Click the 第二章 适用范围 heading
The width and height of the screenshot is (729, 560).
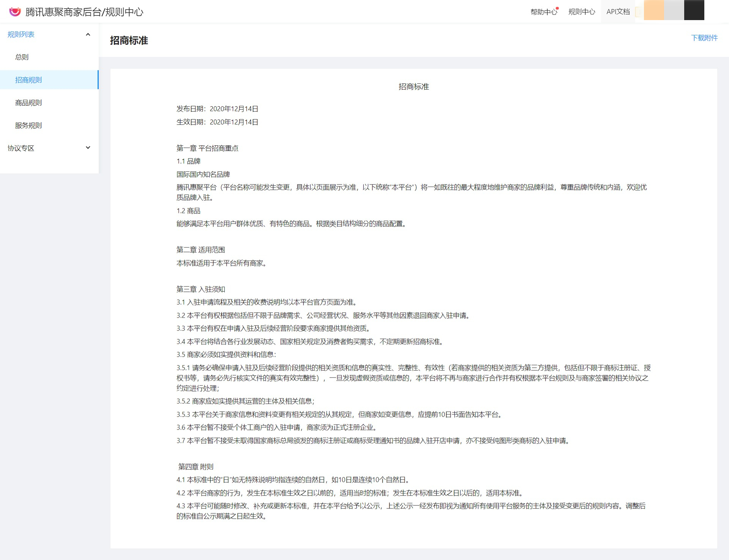point(200,250)
